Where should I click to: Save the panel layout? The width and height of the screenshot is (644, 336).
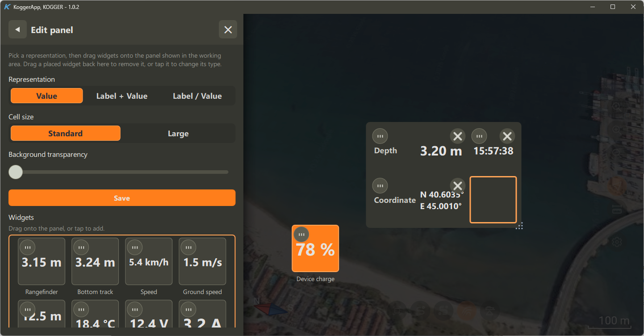click(122, 198)
